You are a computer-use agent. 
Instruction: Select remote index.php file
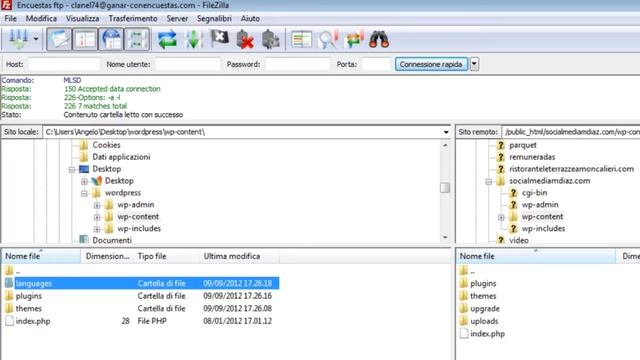[487, 334]
